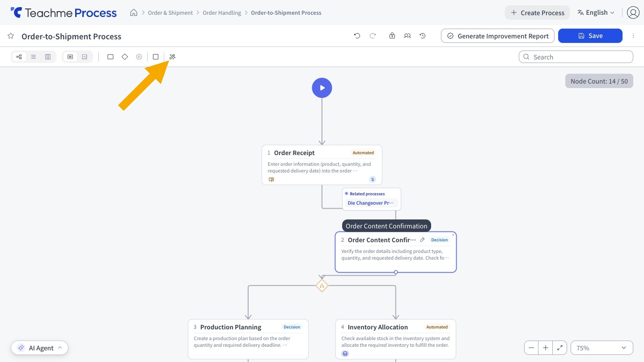Select the circular end node tool
This screenshot has width=644, height=362.
pyautogui.click(x=139, y=57)
